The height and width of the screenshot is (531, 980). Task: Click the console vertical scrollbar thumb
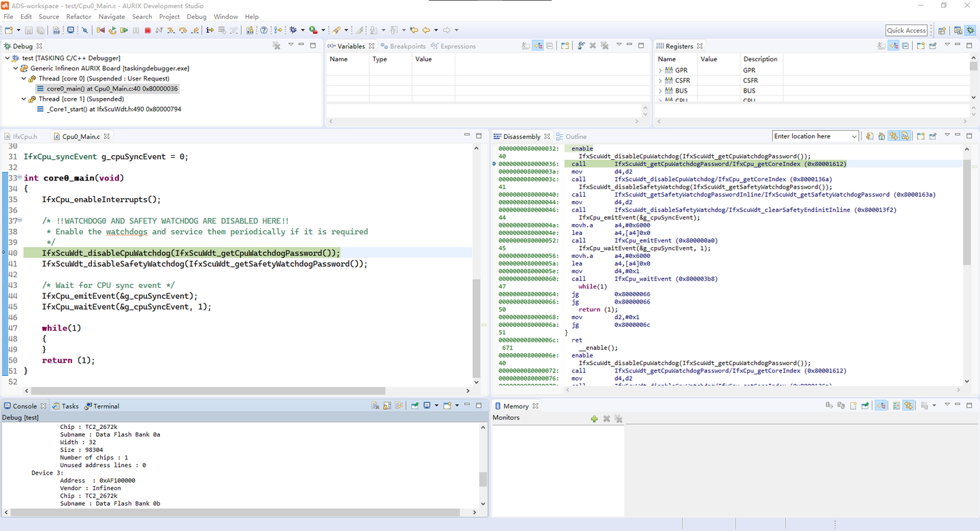pos(483,479)
